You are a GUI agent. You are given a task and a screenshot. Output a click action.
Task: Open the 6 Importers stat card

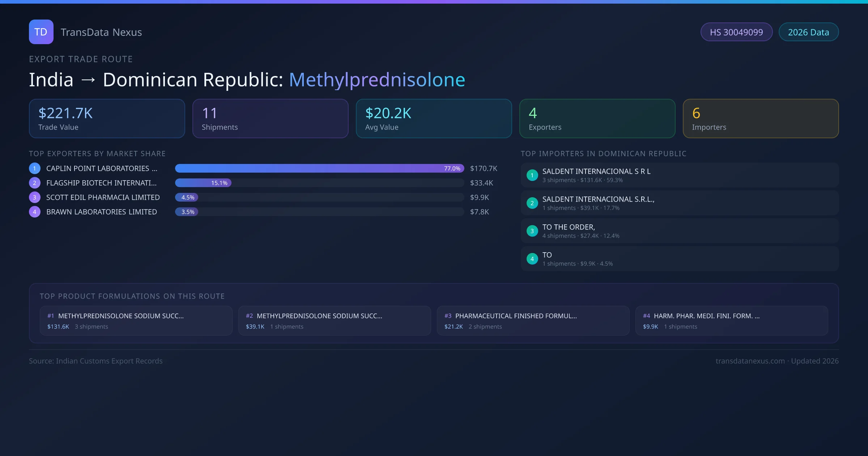[x=761, y=119]
